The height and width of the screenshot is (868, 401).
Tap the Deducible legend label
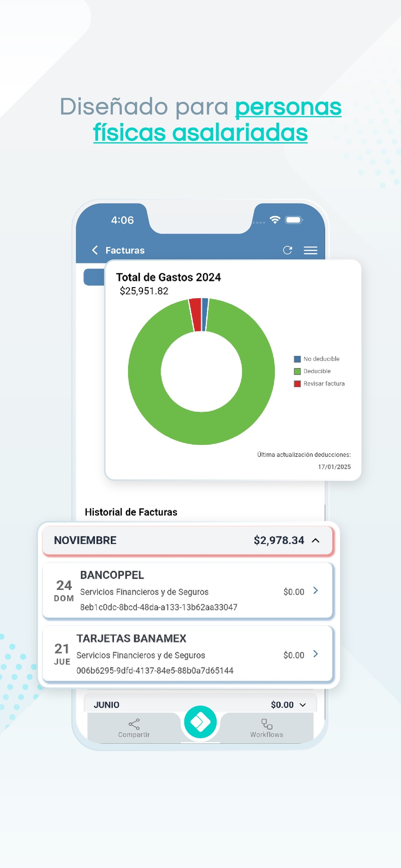coord(317,371)
